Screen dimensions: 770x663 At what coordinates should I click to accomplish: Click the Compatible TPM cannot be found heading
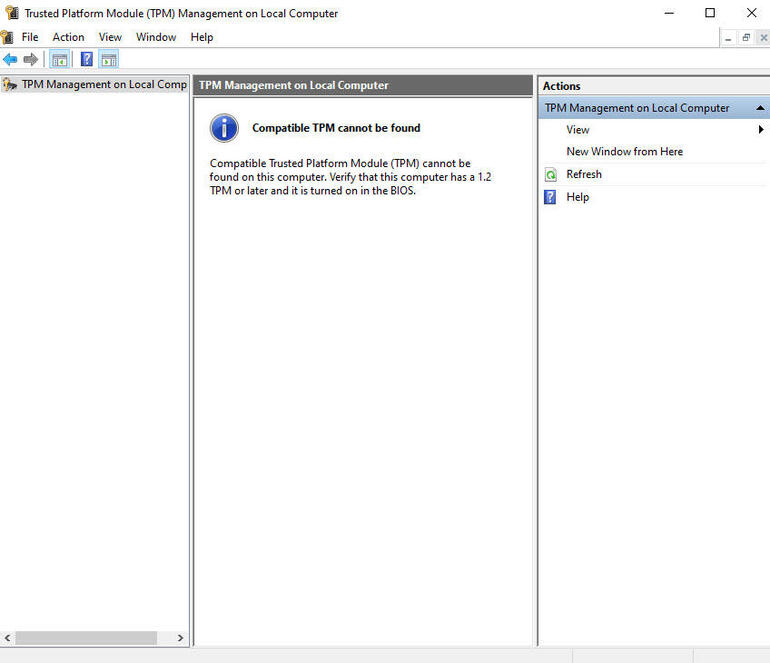click(336, 128)
